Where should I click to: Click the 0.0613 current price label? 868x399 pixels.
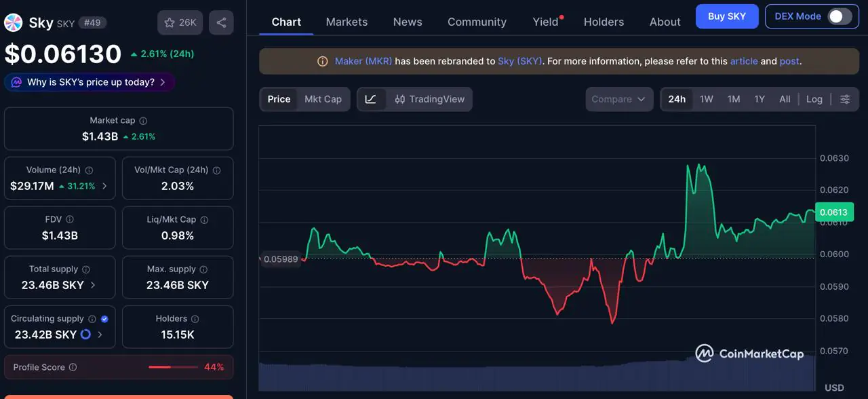(834, 212)
